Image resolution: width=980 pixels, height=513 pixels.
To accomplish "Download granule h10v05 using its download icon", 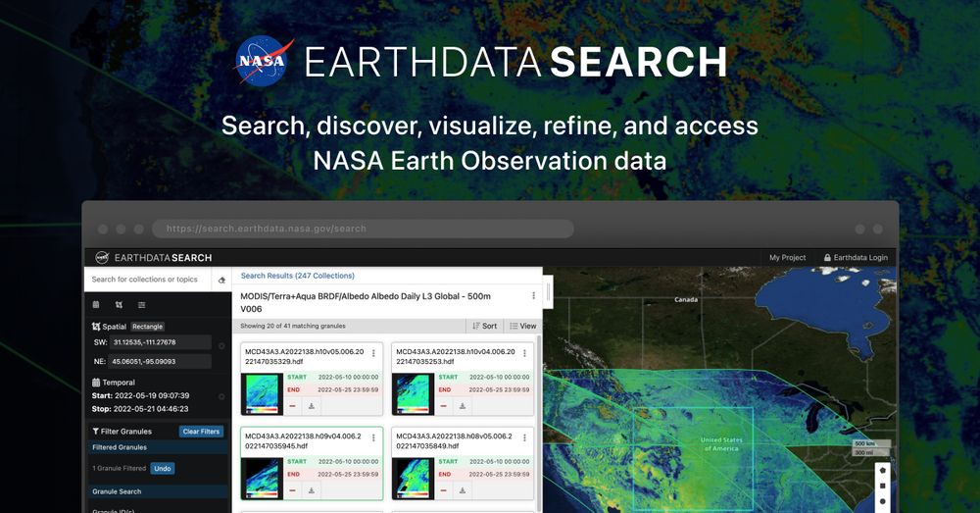I will (312, 406).
